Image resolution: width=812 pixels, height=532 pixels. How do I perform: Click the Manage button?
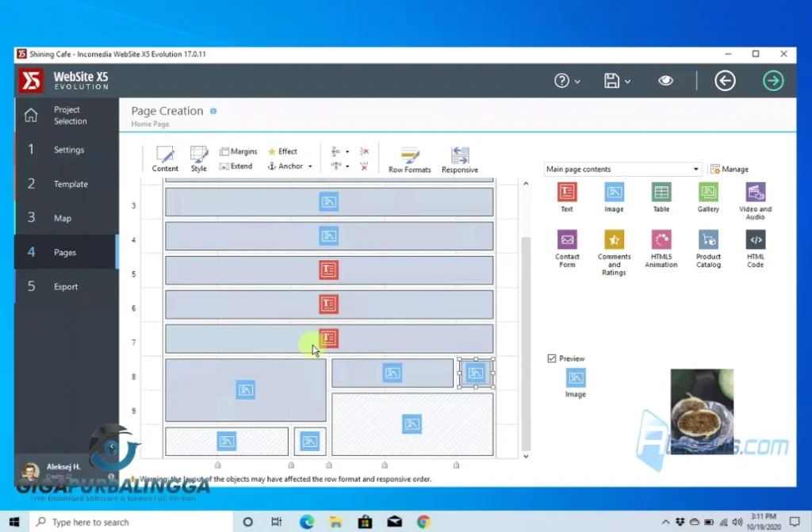coord(729,170)
